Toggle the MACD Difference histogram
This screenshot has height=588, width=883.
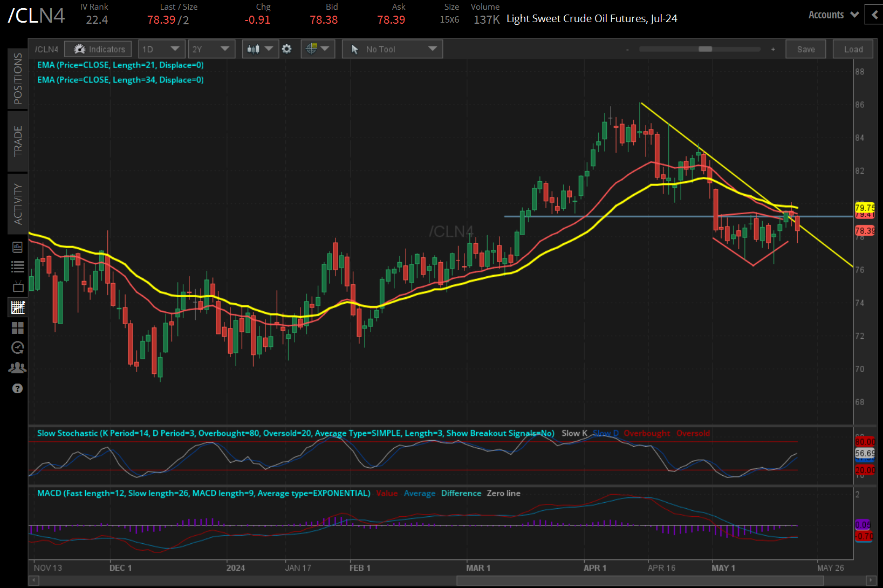461,493
